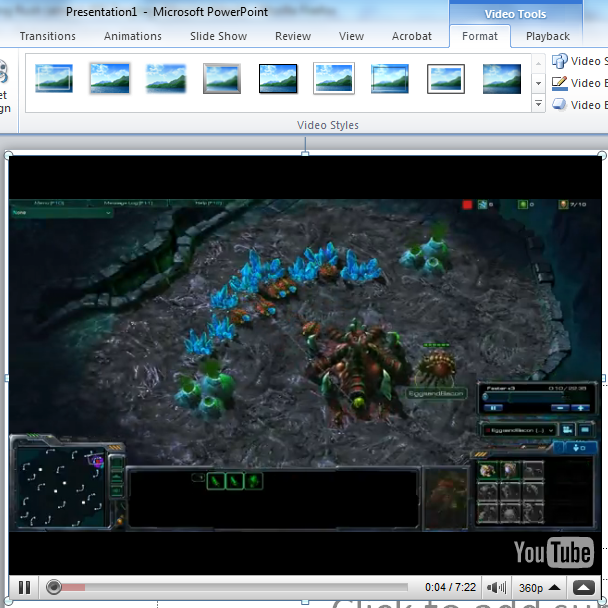Pause the YouTube video

click(24, 587)
